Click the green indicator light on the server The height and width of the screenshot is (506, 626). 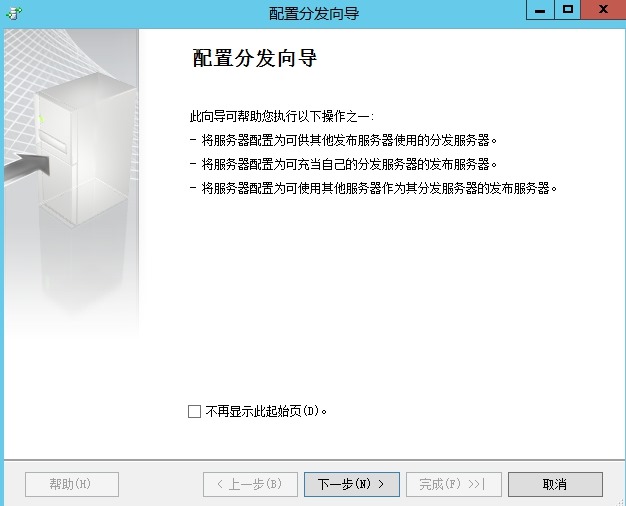pyautogui.click(x=42, y=121)
